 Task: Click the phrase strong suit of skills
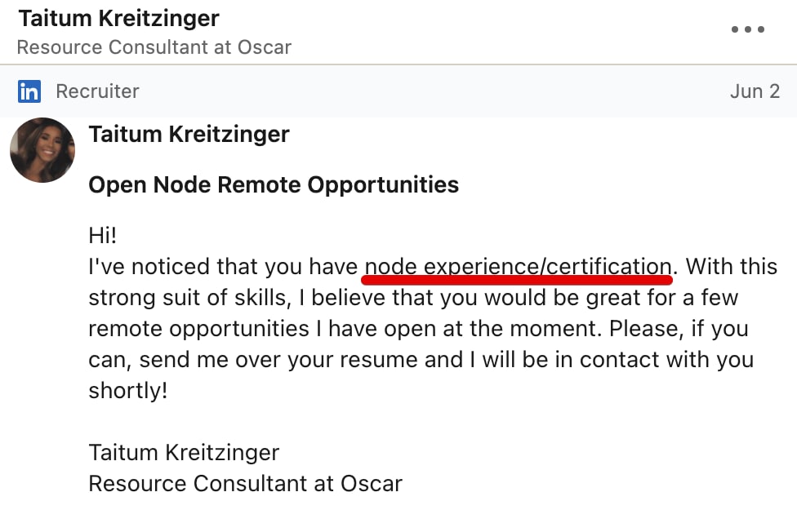(x=189, y=298)
